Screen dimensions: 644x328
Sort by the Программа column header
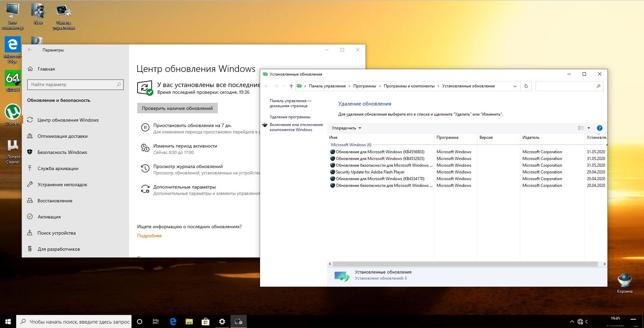click(x=456, y=137)
